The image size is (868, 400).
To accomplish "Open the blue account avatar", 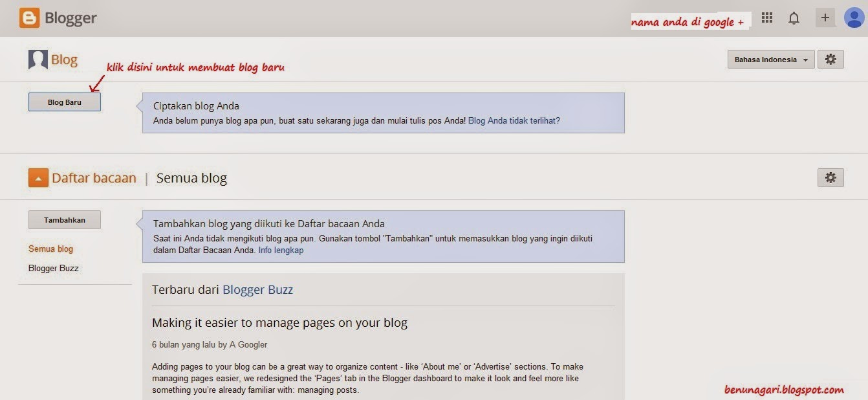I will tap(854, 17).
